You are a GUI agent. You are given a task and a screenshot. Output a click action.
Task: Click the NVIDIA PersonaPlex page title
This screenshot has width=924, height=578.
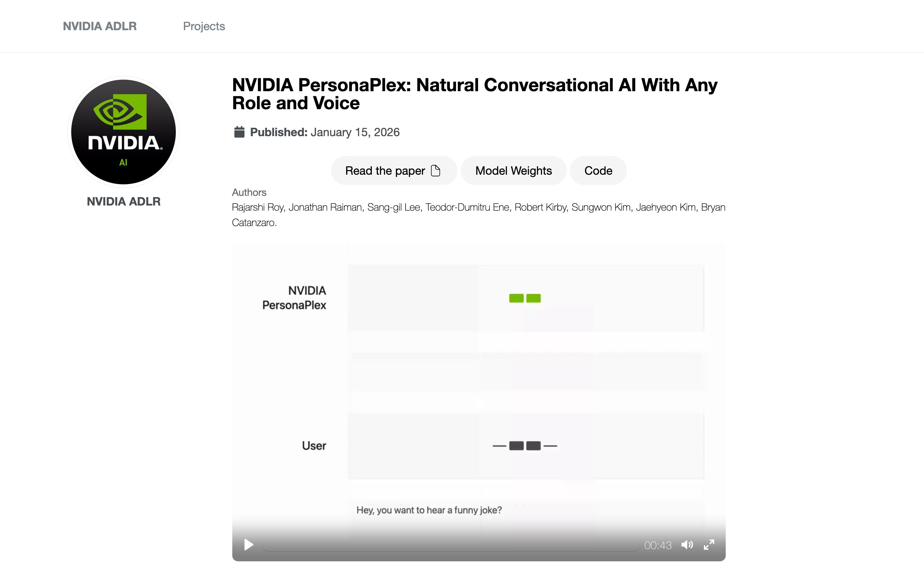click(475, 94)
